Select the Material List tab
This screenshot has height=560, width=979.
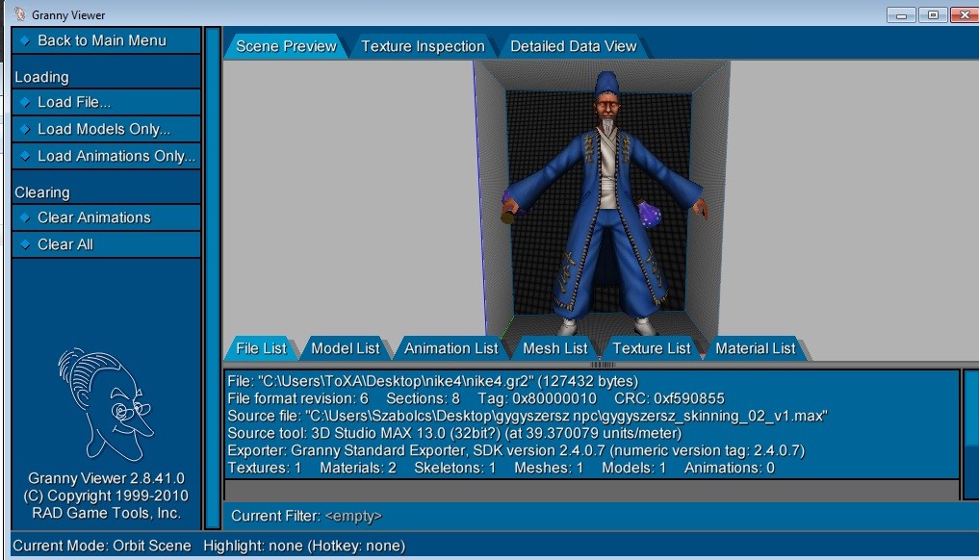756,348
